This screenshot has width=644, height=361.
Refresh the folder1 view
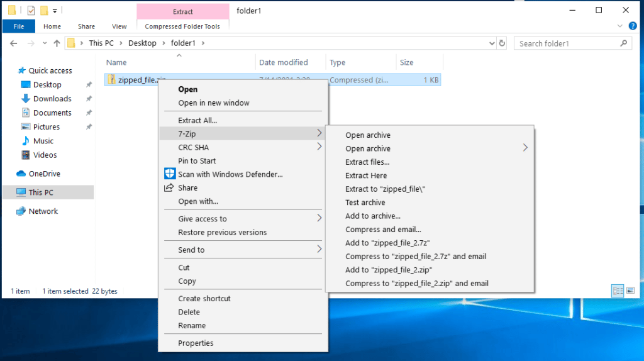point(502,43)
